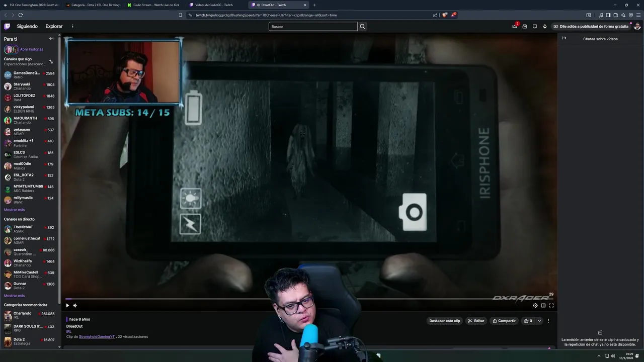644x362 pixels.
Task: Open system volume icon in taskbar
Action: pyautogui.click(x=613, y=356)
